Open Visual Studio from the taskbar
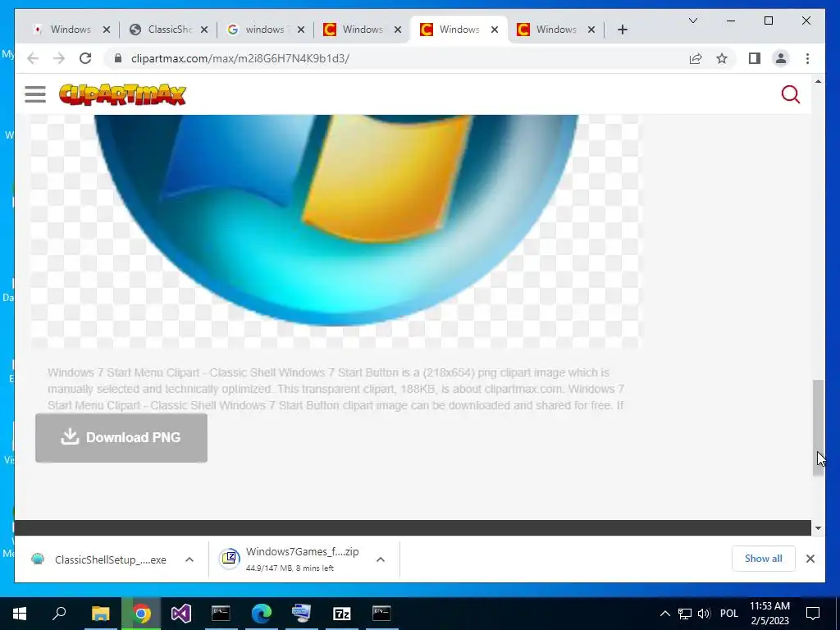The width and height of the screenshot is (840, 630). pyautogui.click(x=181, y=614)
